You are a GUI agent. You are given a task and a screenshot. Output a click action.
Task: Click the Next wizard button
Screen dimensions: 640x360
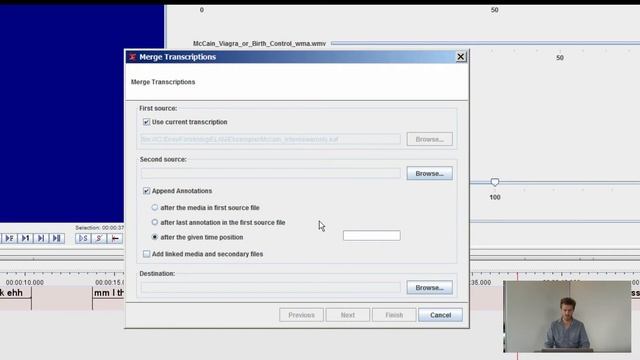coord(348,315)
